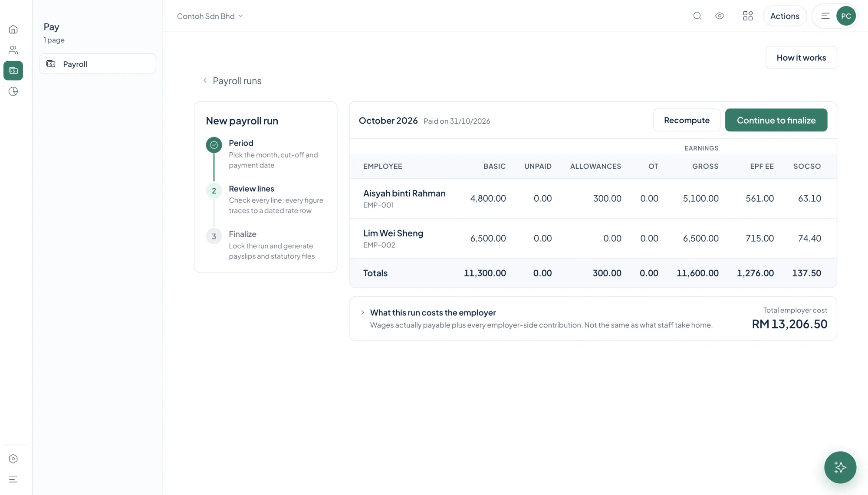The image size is (868, 495).
Task: Open the Reports pie chart icon
Action: click(13, 91)
